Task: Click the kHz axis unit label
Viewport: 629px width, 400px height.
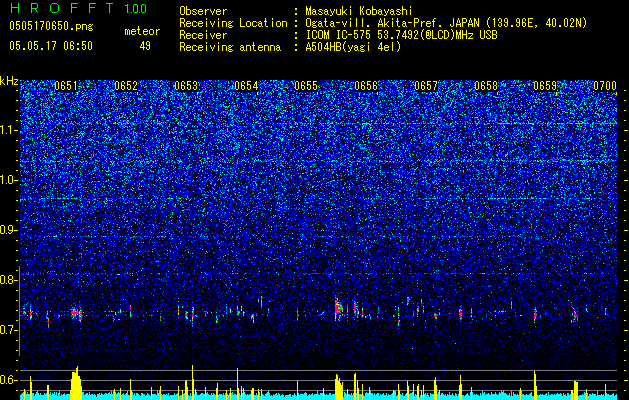Action: pos(9,81)
